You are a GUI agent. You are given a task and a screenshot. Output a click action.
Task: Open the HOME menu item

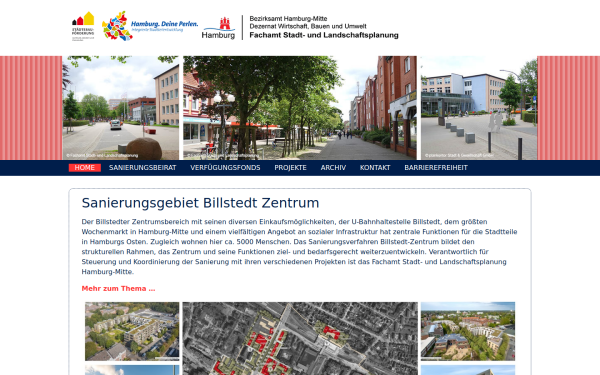tap(85, 168)
